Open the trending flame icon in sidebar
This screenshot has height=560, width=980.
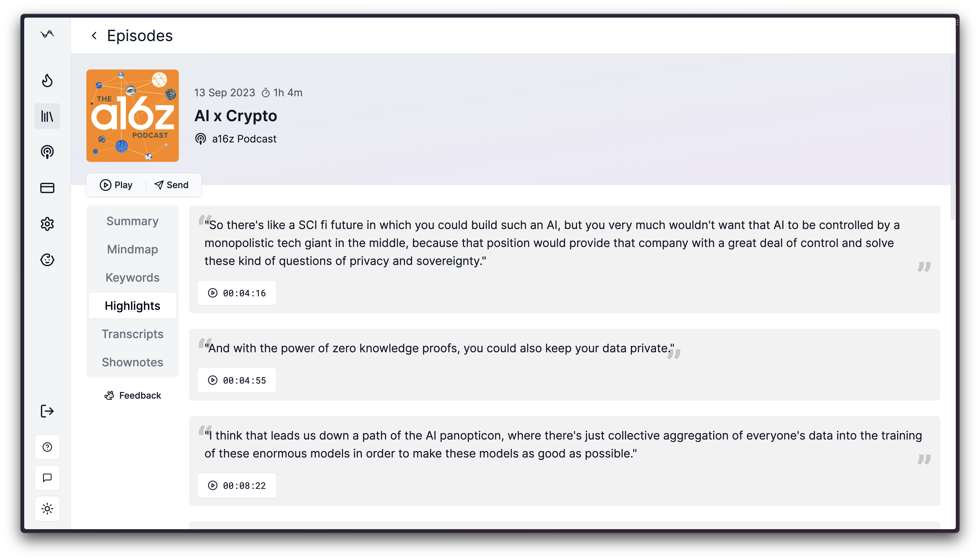click(x=47, y=80)
